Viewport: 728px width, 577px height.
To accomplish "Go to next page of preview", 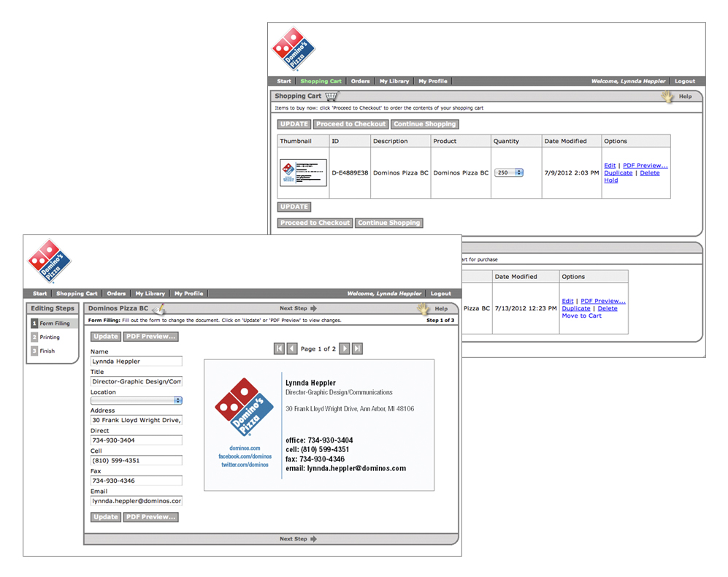I will (x=344, y=348).
